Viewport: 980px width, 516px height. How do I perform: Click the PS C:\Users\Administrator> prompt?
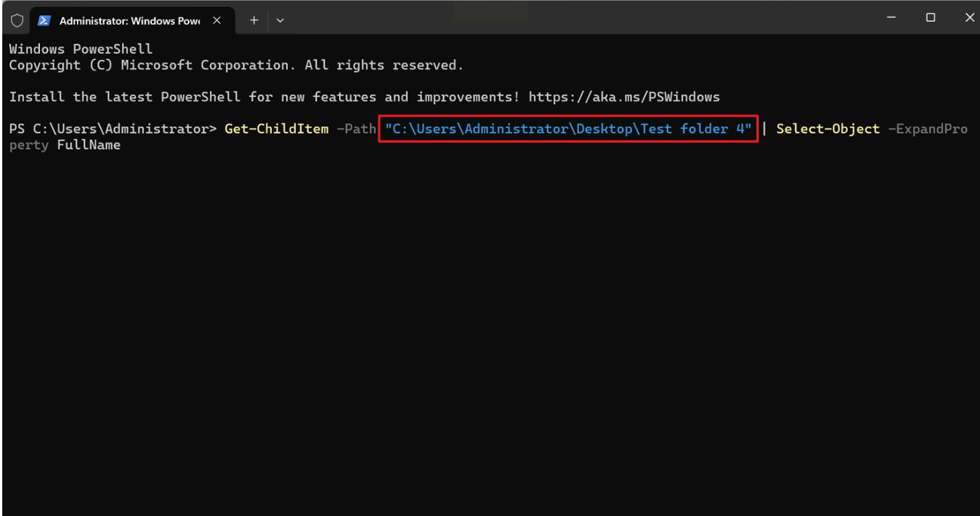pyautogui.click(x=112, y=129)
